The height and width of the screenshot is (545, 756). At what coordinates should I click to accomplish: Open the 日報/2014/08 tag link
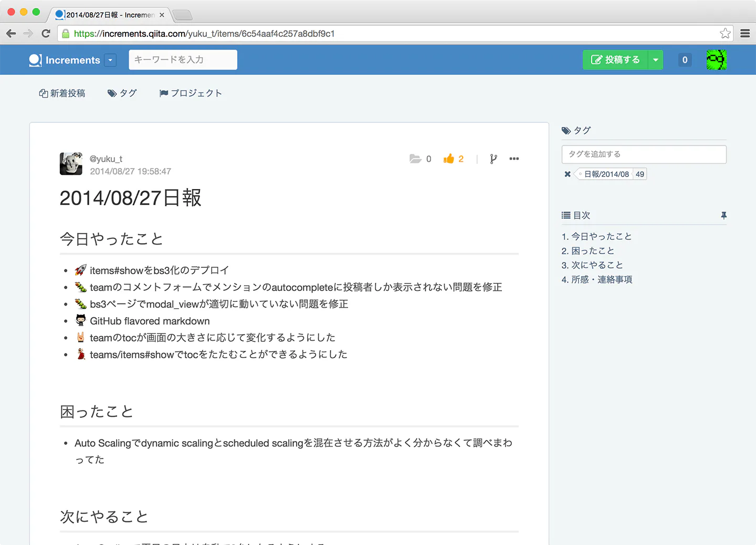pyautogui.click(x=606, y=174)
